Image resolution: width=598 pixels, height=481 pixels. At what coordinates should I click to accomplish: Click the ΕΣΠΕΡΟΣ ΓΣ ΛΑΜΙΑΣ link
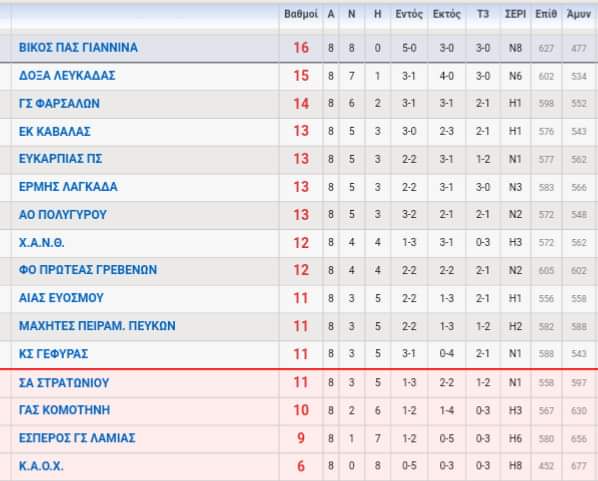click(77, 438)
